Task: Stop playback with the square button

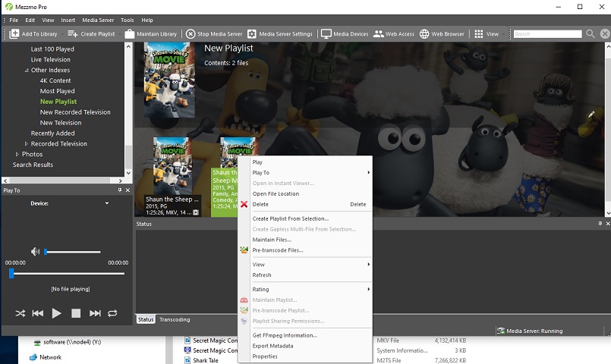Action: [x=76, y=313]
